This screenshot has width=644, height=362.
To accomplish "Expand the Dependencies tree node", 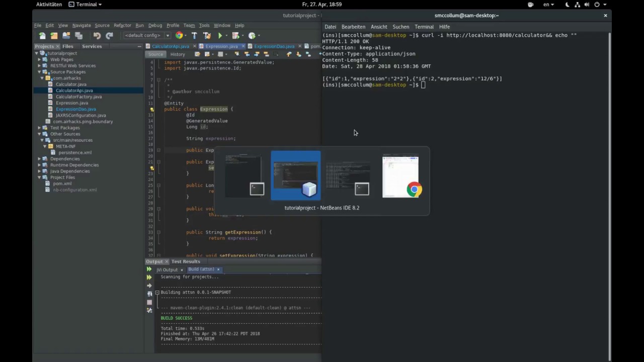I will point(39,159).
